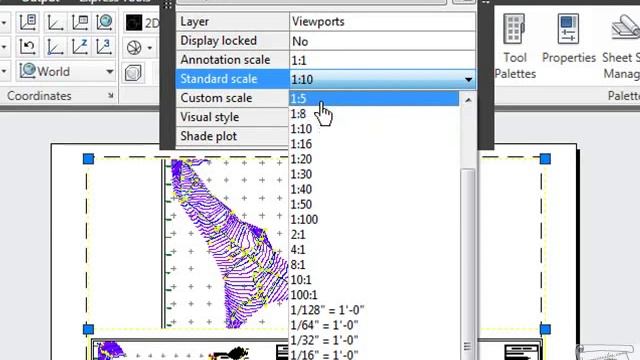The height and width of the screenshot is (360, 640).
Task: Click the 2D wireframe visual style swatch
Action: point(134,23)
